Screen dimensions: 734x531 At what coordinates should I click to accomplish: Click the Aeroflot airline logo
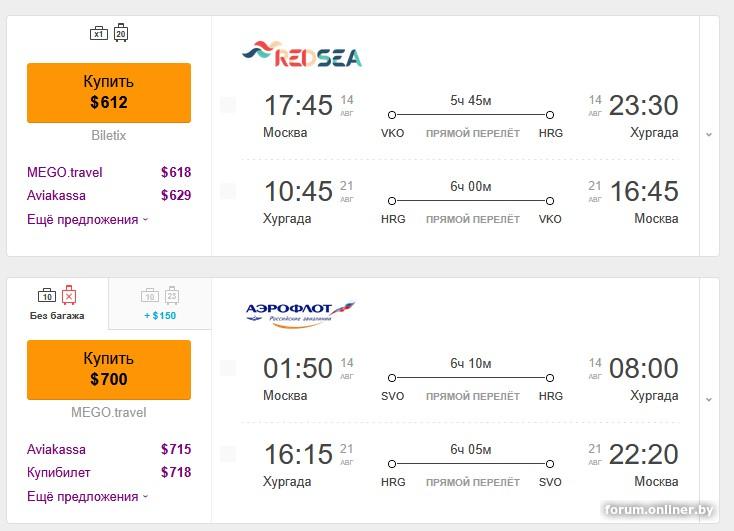click(300, 315)
